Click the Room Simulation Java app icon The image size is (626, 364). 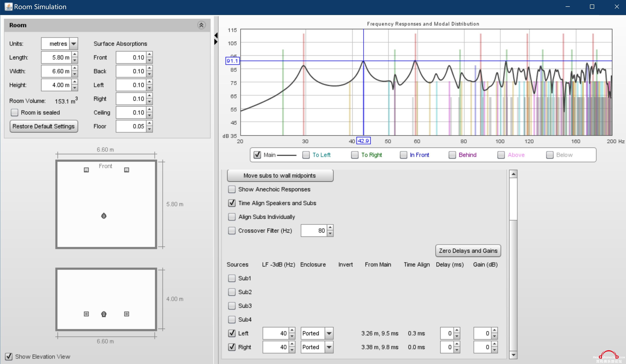pos(8,7)
